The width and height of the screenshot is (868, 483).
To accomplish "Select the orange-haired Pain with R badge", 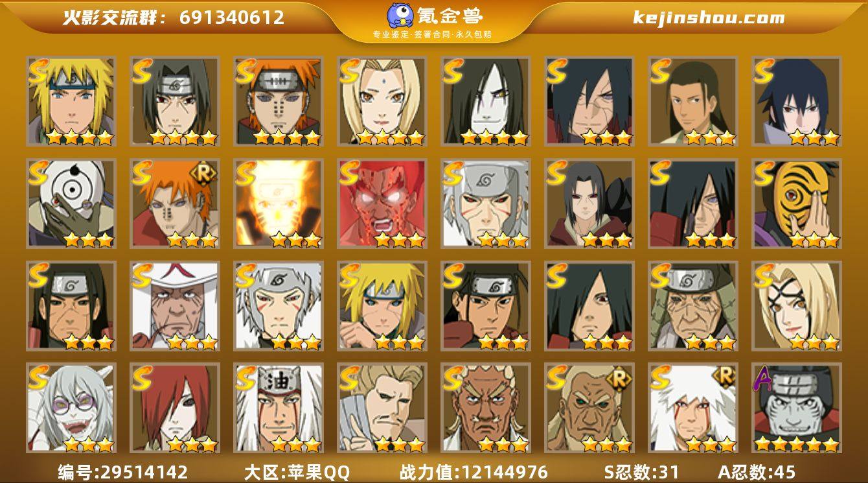I will [x=175, y=203].
